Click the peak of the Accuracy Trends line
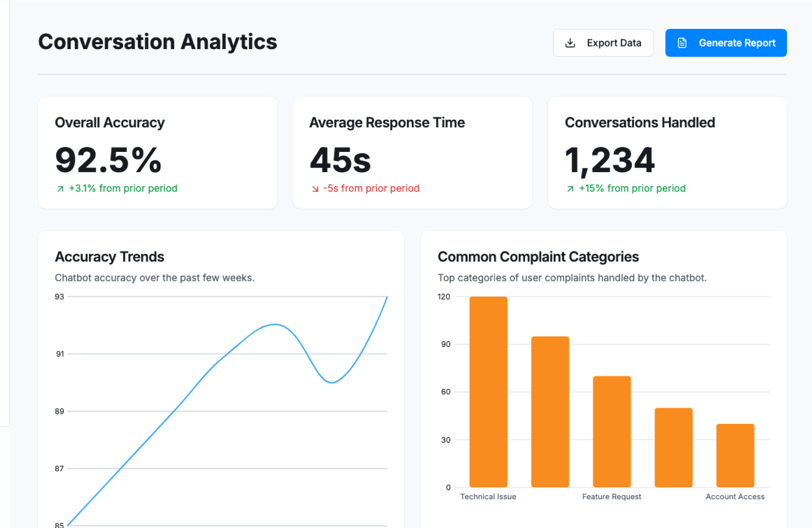The width and height of the screenshot is (812, 528). 275,324
